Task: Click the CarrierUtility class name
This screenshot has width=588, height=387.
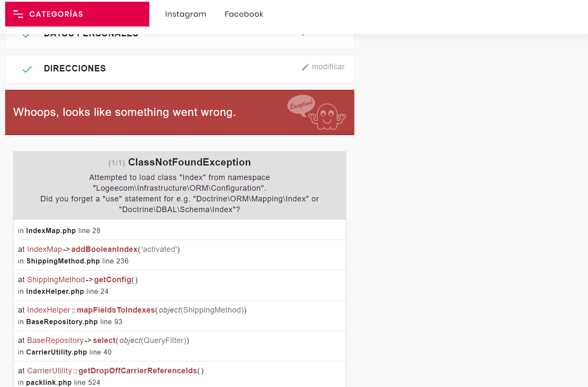Action: click(50, 371)
